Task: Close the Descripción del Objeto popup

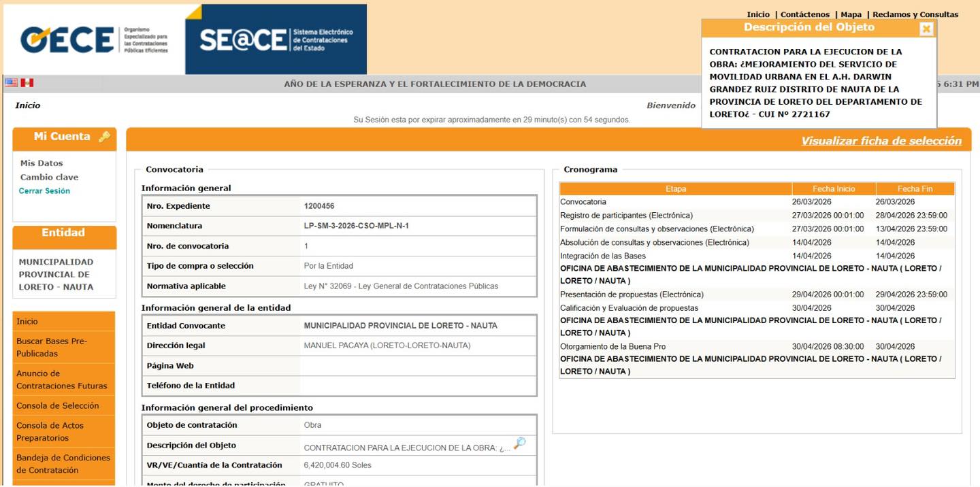Action: tap(926, 29)
